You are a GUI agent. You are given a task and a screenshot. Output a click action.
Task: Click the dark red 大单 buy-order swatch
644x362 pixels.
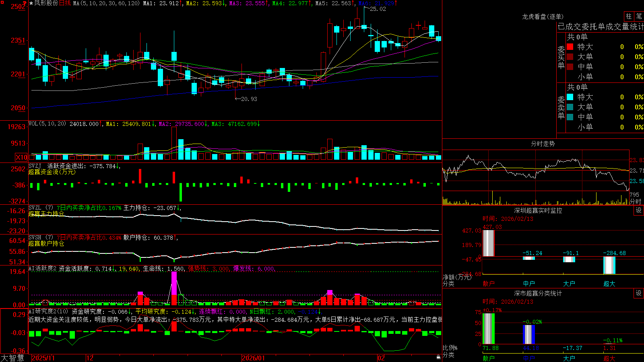tap(570, 57)
